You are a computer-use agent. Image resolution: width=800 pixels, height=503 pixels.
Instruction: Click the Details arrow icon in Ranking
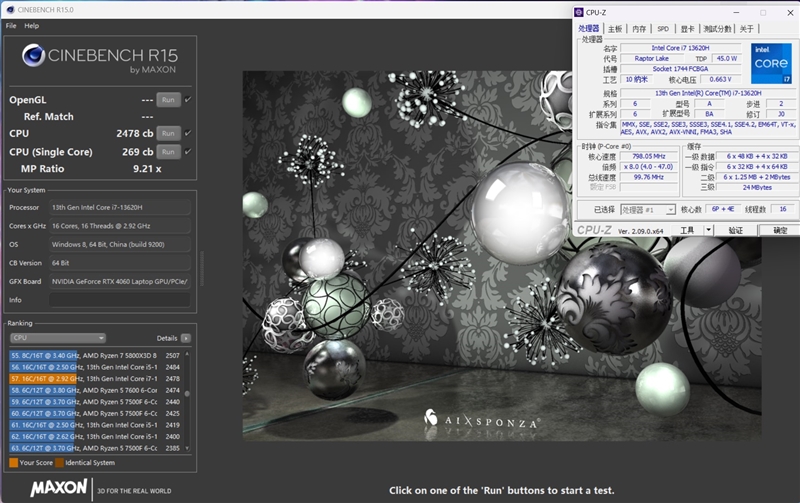coord(186,338)
